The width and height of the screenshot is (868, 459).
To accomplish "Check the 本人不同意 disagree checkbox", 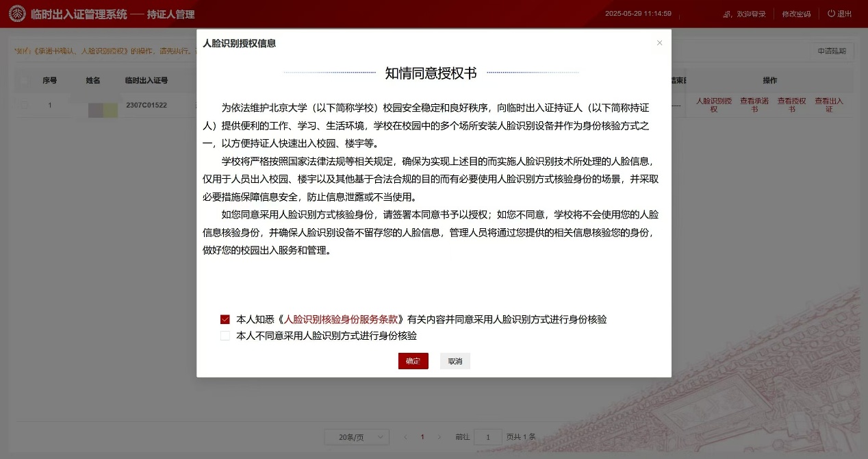I will pos(225,336).
